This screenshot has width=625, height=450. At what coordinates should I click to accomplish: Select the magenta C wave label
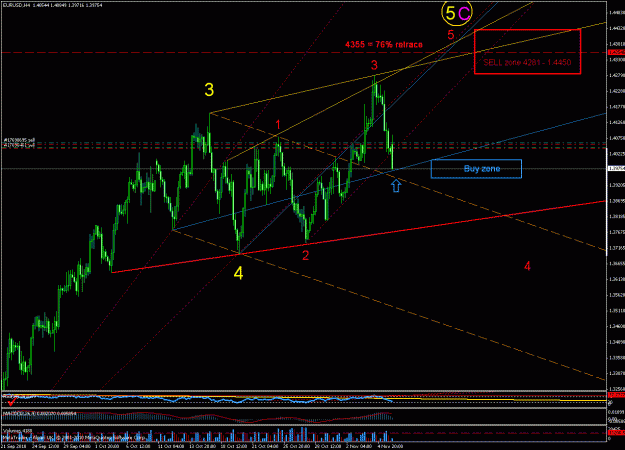(464, 14)
